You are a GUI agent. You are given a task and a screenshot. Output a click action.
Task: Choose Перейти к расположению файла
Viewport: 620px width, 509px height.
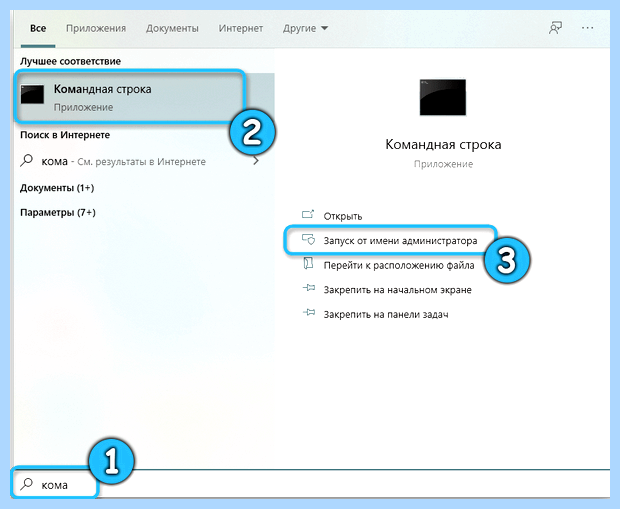coord(399,265)
